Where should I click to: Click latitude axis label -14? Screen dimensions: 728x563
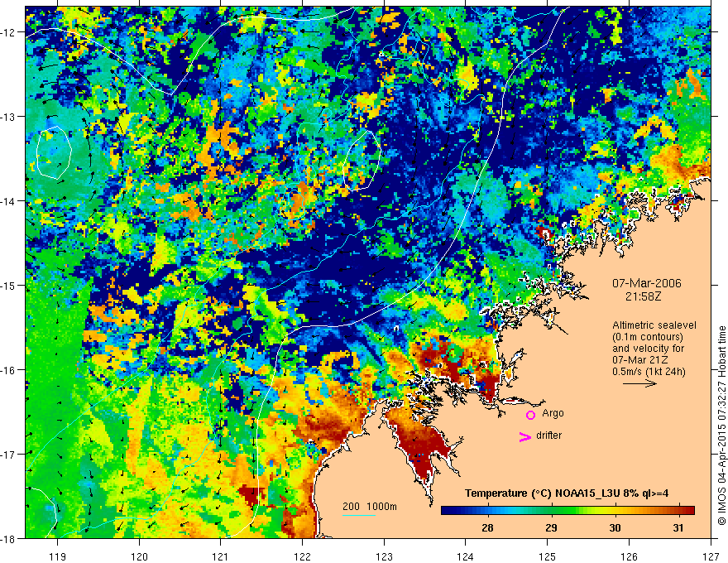coord(9,201)
